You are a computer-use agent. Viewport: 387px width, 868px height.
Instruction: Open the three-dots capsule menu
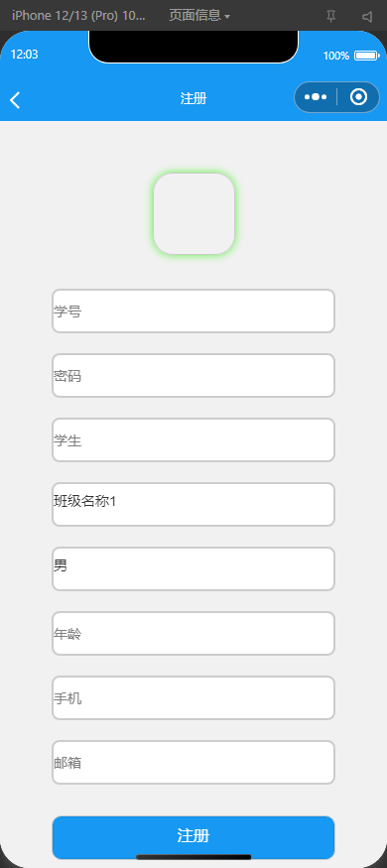[x=315, y=97]
